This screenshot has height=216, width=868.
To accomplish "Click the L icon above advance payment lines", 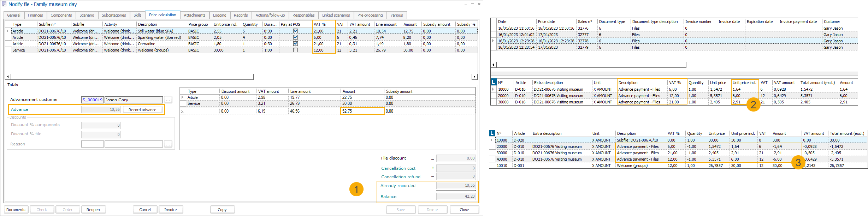I will pos(494,83).
